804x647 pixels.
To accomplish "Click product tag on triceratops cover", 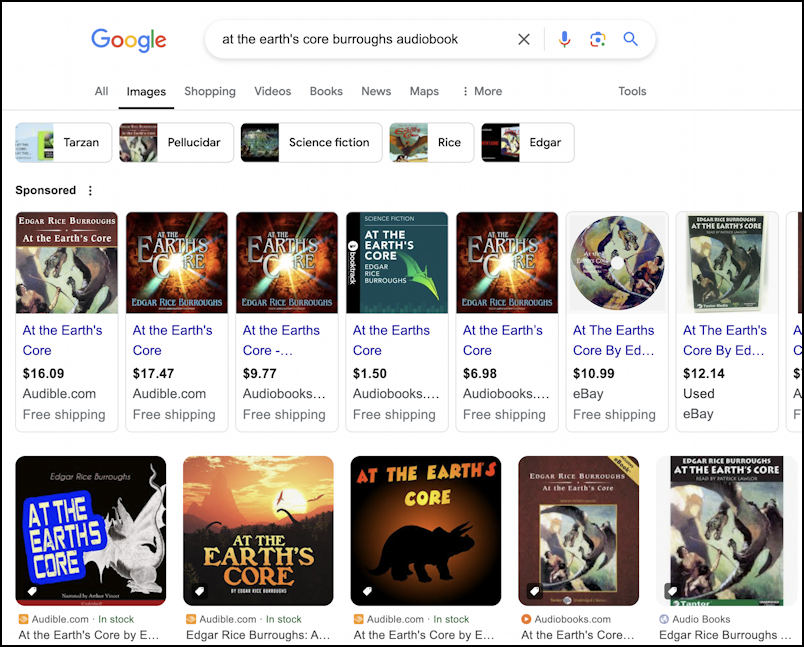I will pos(367,591).
